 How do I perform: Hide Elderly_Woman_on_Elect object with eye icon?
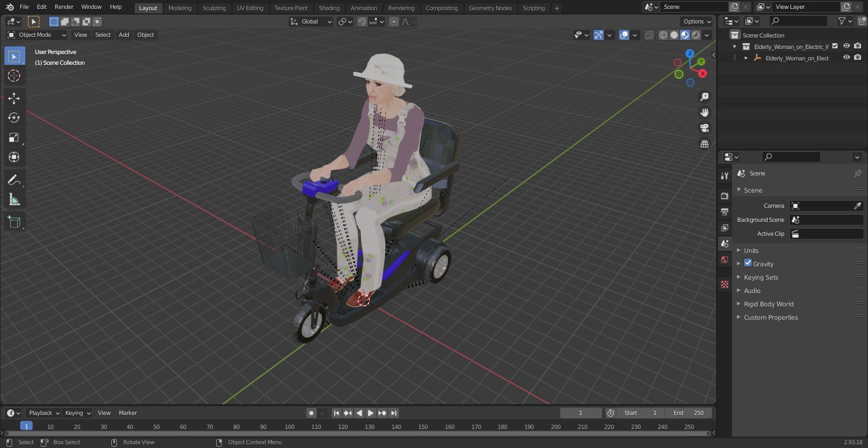846,57
